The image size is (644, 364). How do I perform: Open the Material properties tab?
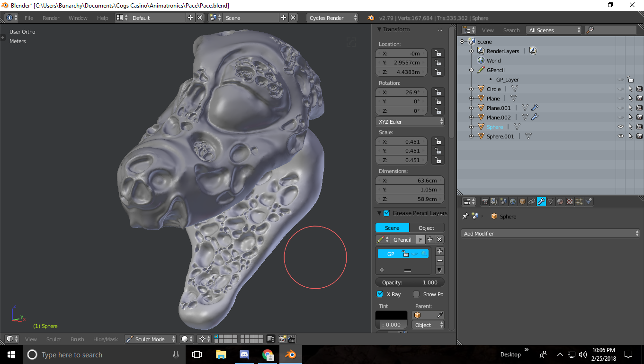pos(560,201)
